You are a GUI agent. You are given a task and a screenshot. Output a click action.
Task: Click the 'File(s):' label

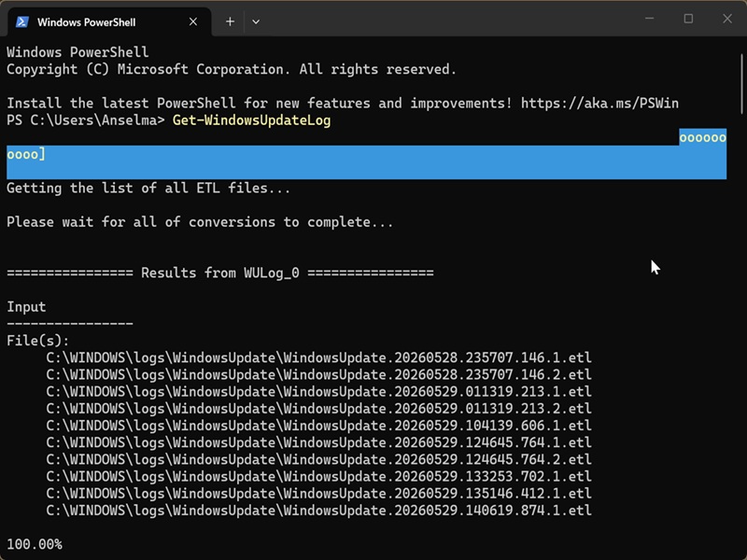38,341
